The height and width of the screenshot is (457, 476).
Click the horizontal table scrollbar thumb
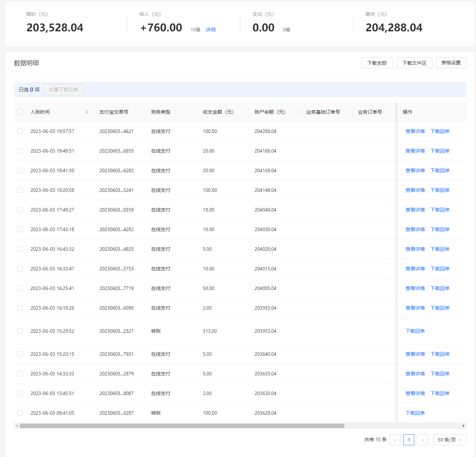pos(182,426)
